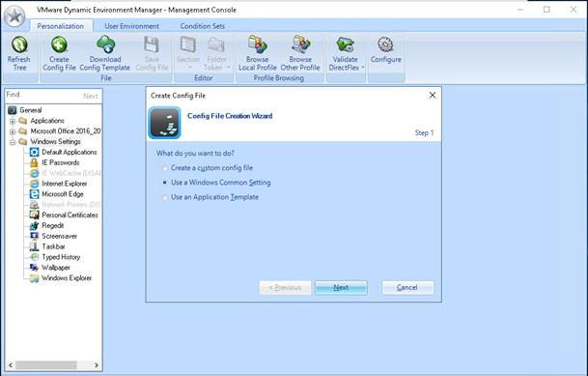588x376 pixels.
Task: Click the Internet Explorer tree icon
Action: coord(34,184)
